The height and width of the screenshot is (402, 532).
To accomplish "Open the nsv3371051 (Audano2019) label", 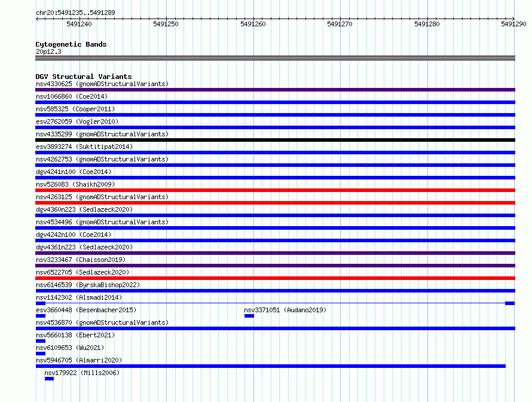I will 285,310.
